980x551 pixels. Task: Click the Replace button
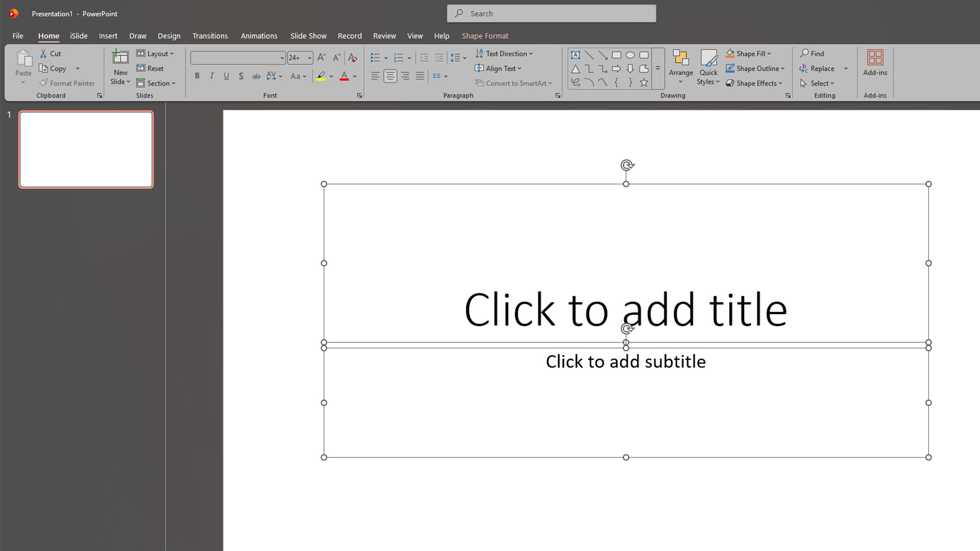coord(817,68)
